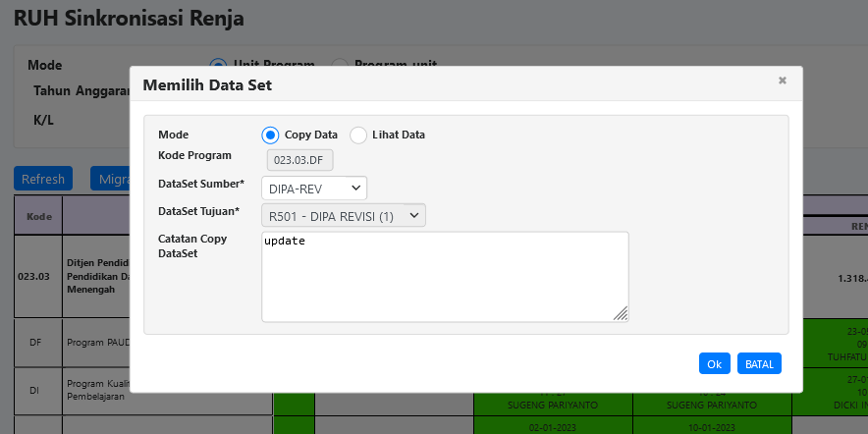868x434 pixels.
Task: Select the DF row code cell
Action: [35, 342]
